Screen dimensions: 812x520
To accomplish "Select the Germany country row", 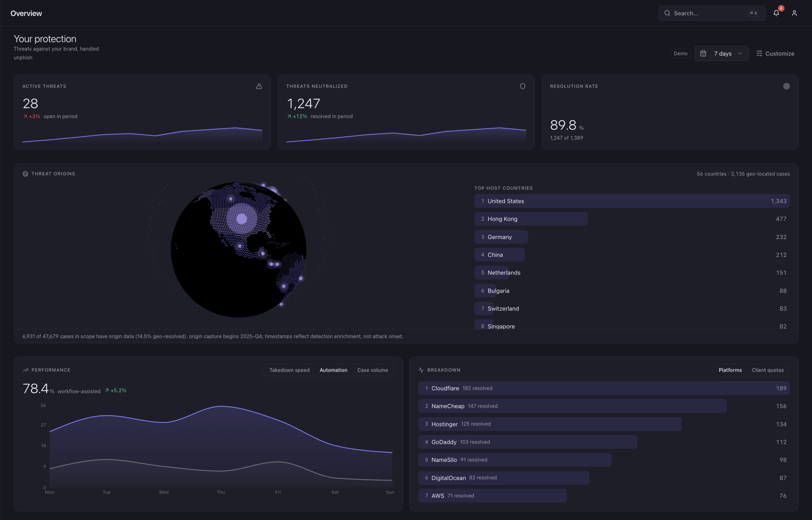I will [632, 237].
